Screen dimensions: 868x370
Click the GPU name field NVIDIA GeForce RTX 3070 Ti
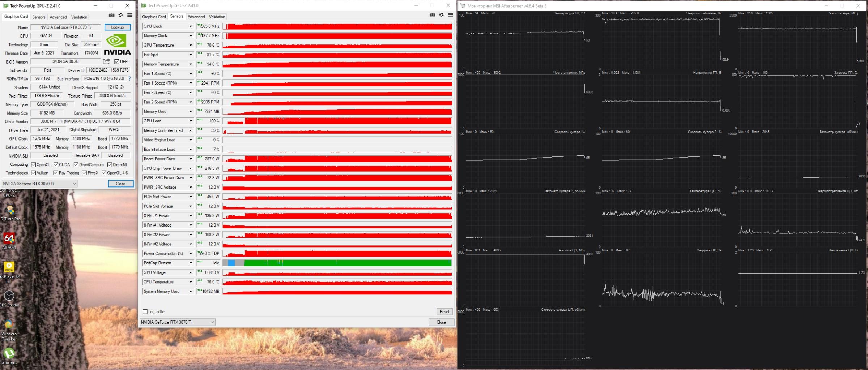pos(65,27)
